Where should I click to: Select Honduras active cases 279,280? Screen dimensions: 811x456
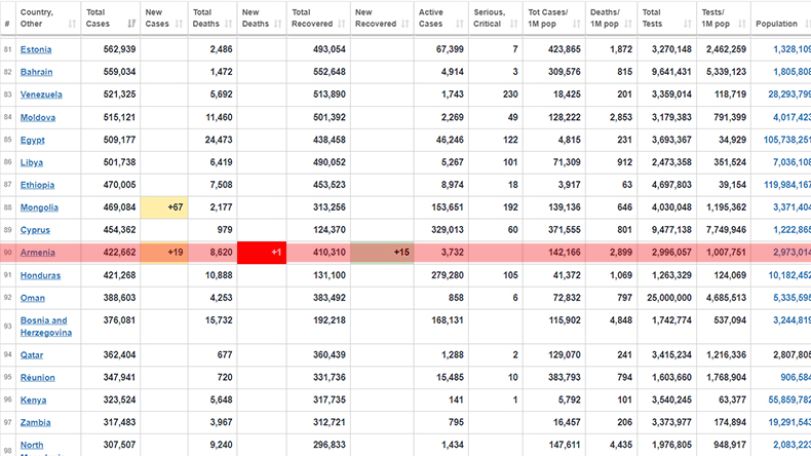tap(447, 276)
